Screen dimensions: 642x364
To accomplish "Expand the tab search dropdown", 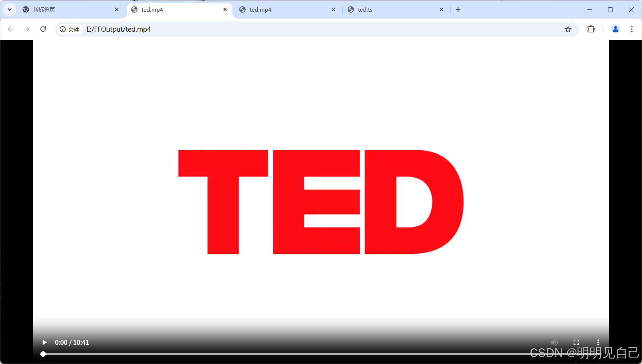I will pos(10,9).
